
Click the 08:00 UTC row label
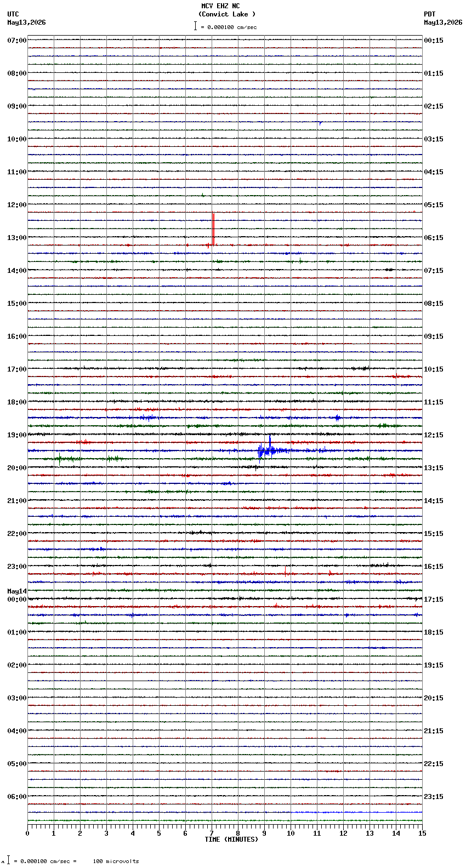tap(17, 73)
